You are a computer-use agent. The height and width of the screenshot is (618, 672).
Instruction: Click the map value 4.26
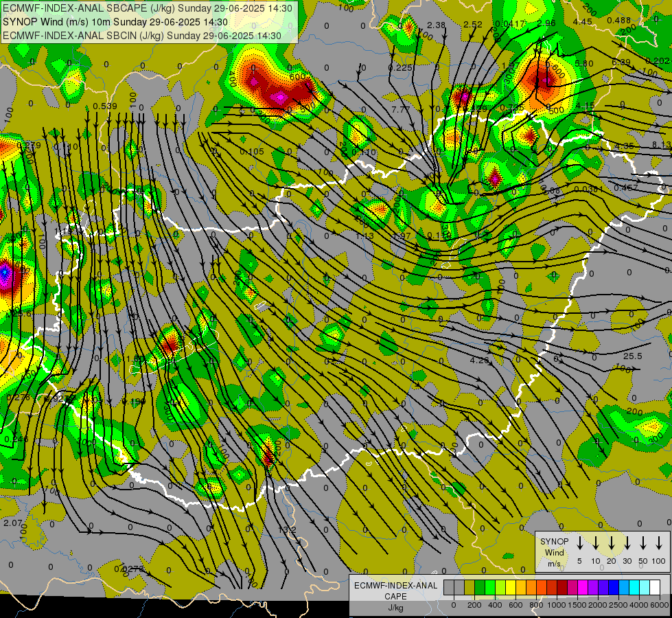[480, 360]
